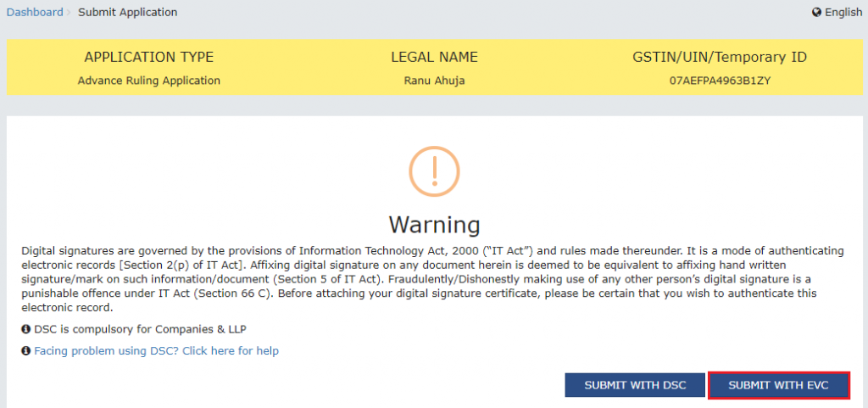868x408 pixels.
Task: Submit the application with DSC
Action: (635, 385)
